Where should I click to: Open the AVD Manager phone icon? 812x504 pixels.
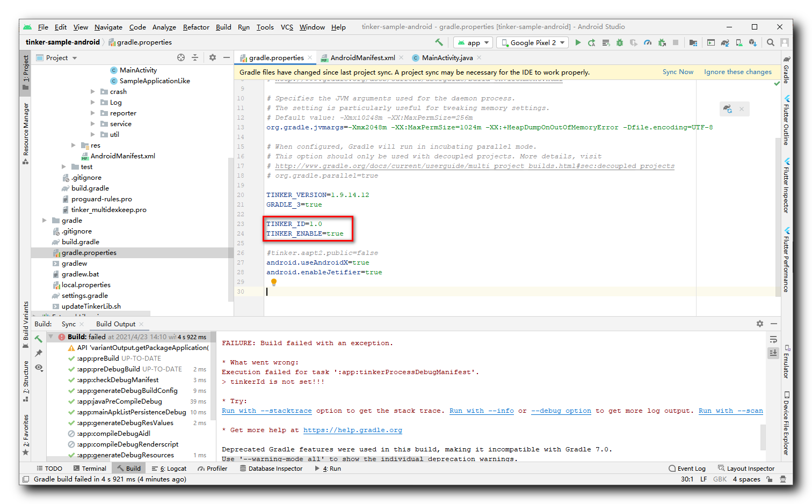coord(738,42)
